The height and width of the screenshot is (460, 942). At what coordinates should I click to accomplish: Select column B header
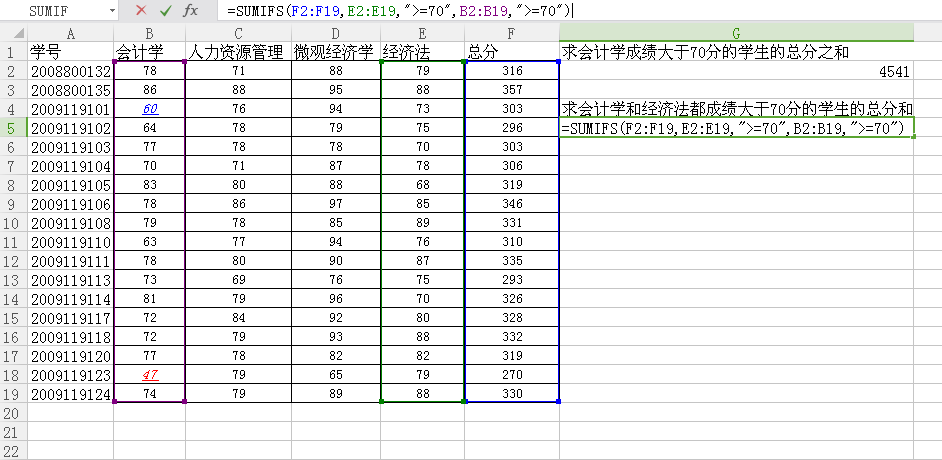(x=150, y=33)
